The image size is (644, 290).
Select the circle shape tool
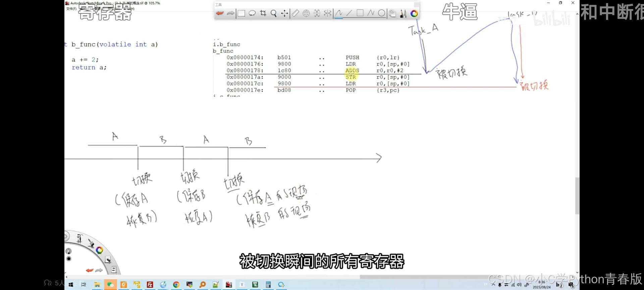coord(381,13)
